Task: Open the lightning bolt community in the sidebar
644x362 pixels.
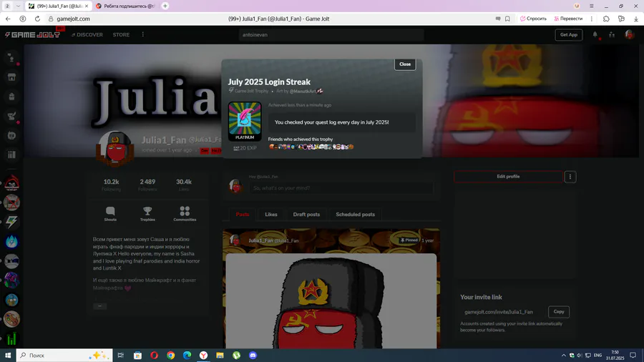Action: (x=11, y=222)
